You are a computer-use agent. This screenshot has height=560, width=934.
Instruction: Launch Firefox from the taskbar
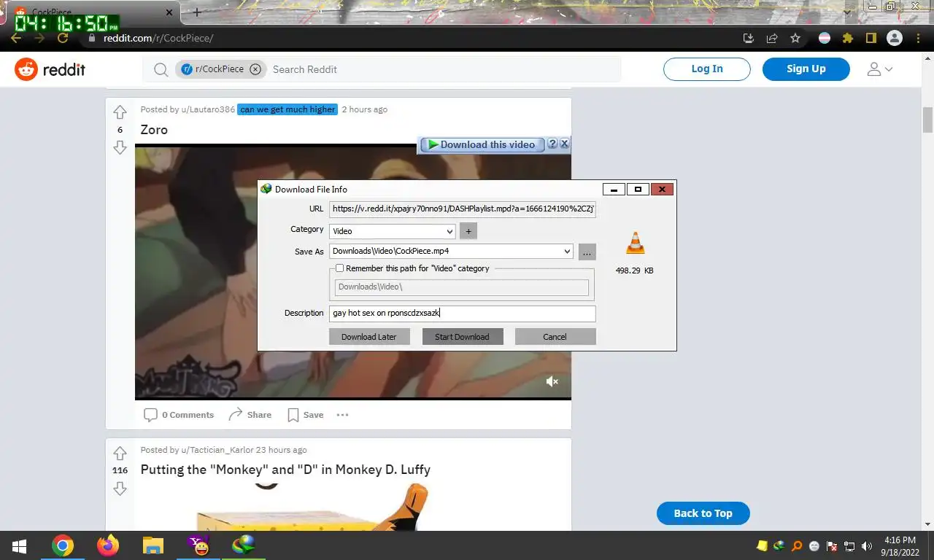[107, 545]
